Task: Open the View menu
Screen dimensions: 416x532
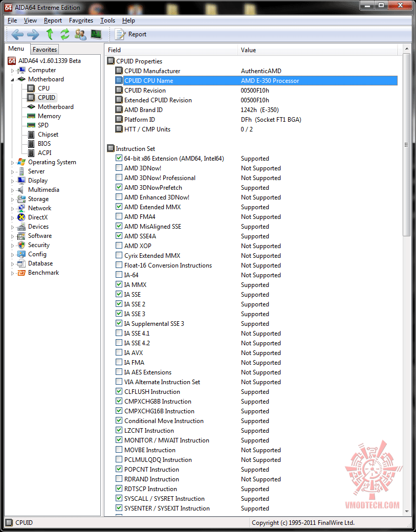Action: coord(31,20)
